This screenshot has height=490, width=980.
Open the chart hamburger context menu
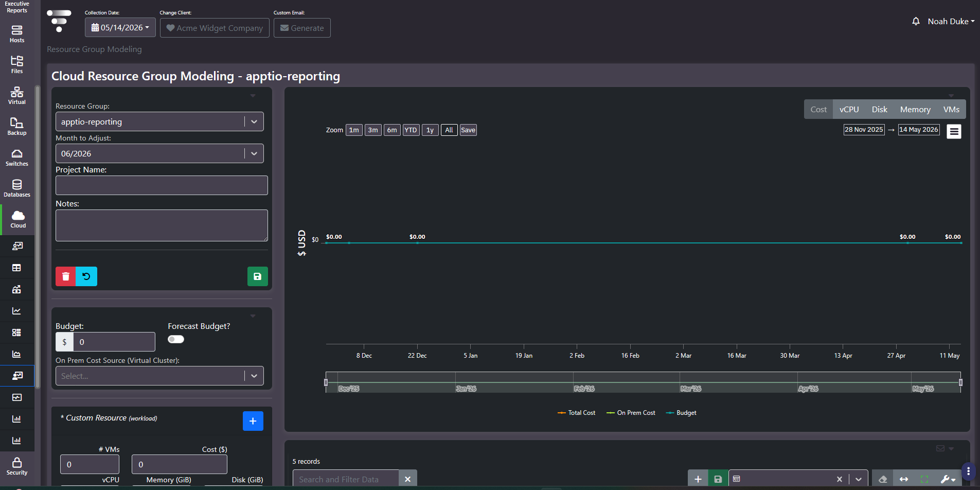954,132
